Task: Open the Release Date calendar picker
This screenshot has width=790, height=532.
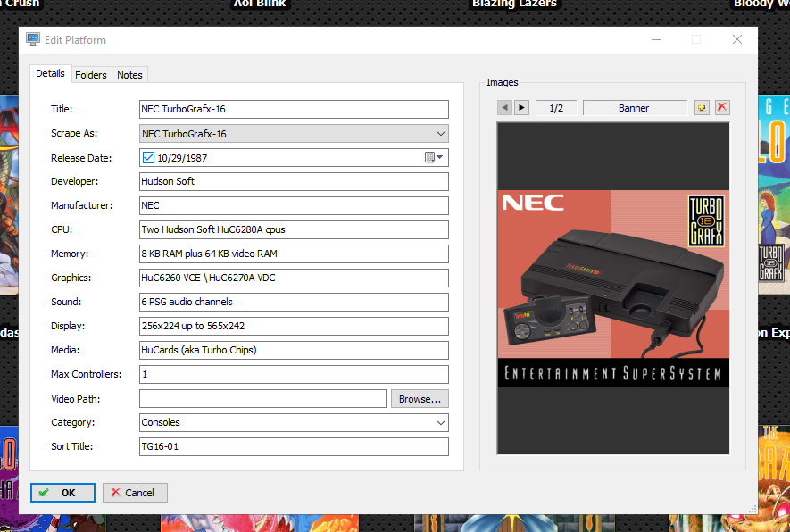Action: [x=434, y=158]
